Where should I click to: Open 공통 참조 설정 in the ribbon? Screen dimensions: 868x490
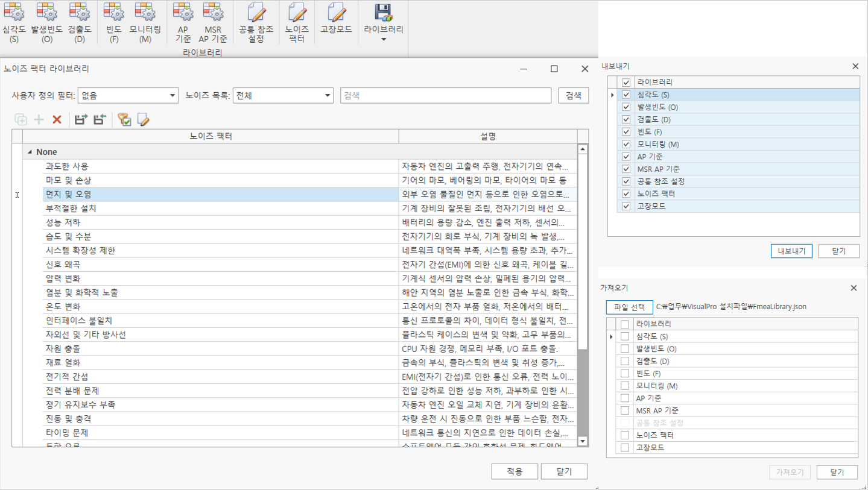256,23
